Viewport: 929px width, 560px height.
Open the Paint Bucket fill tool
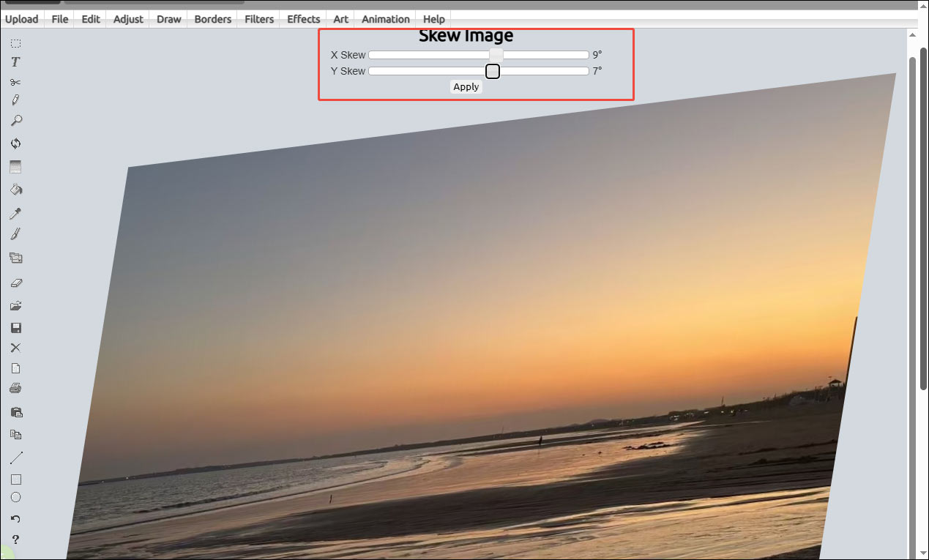(15, 190)
